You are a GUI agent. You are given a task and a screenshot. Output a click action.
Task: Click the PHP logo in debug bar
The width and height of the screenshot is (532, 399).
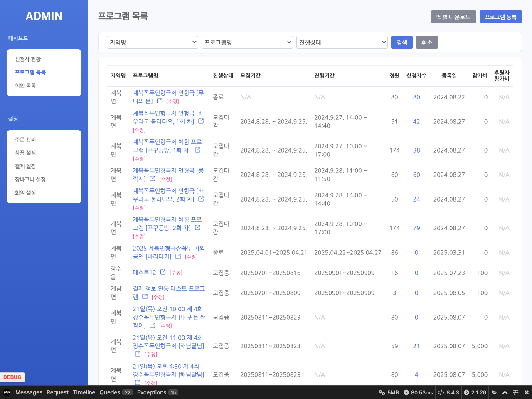(7, 392)
